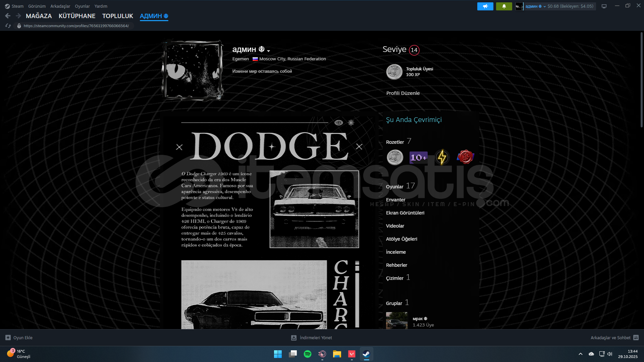The image size is (644, 362).
Task: Show hidden system tray icons
Action: pyautogui.click(x=580, y=354)
